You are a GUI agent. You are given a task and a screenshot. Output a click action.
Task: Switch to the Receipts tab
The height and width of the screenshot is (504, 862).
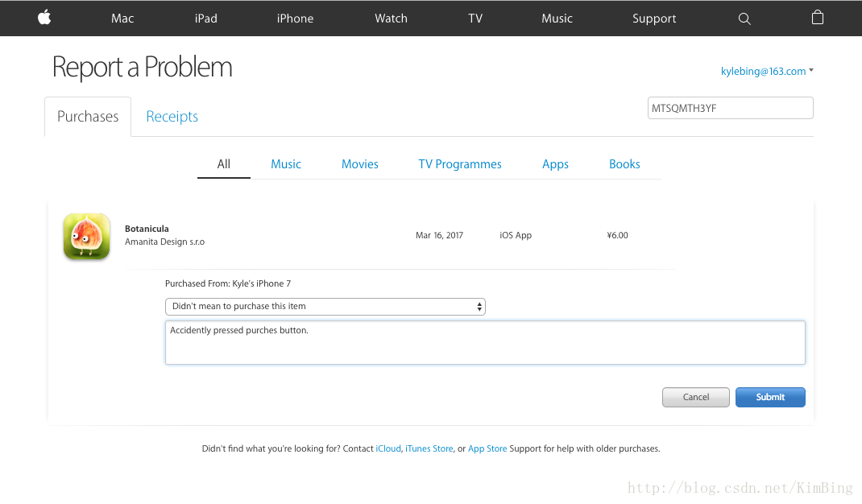[172, 117]
